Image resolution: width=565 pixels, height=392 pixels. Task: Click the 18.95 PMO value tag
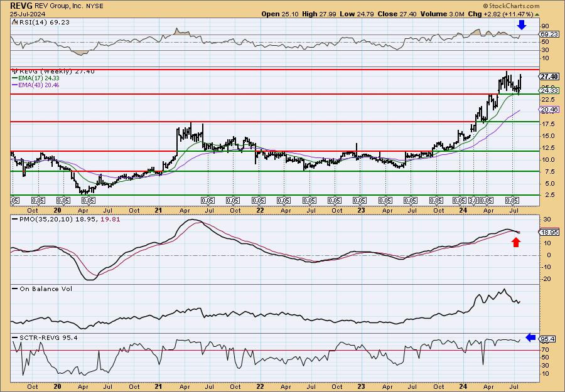click(549, 232)
